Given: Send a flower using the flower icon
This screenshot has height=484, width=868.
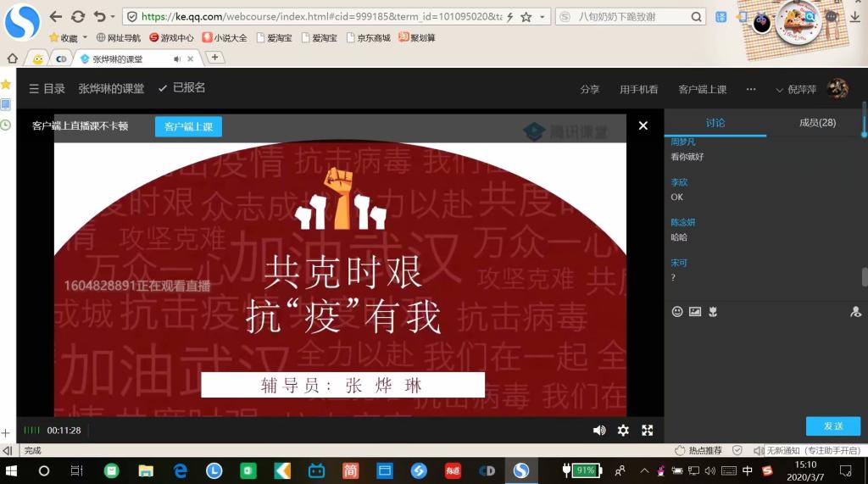Looking at the screenshot, I should pos(713,312).
